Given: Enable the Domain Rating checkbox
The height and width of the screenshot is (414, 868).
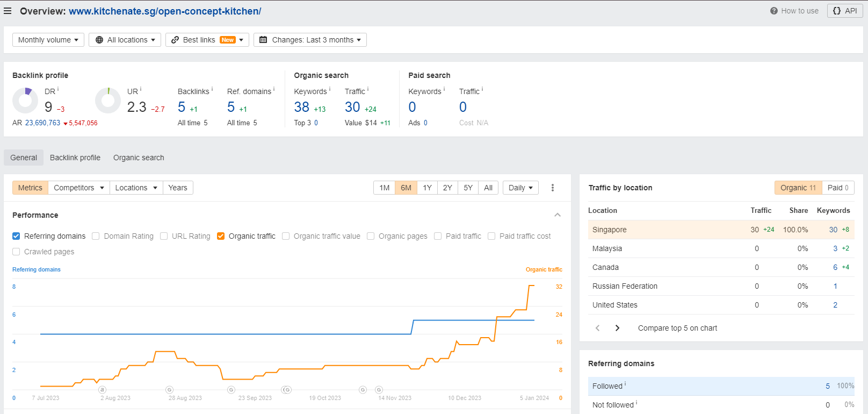Looking at the screenshot, I should tap(96, 236).
